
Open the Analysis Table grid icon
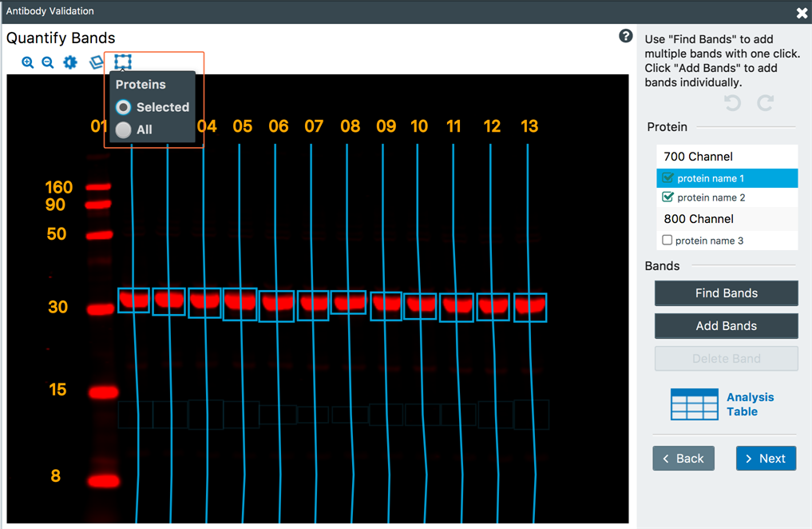click(x=694, y=404)
